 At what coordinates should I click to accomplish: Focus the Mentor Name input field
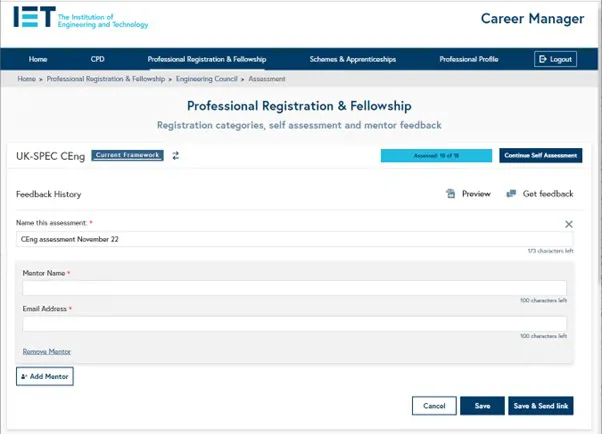(x=294, y=288)
